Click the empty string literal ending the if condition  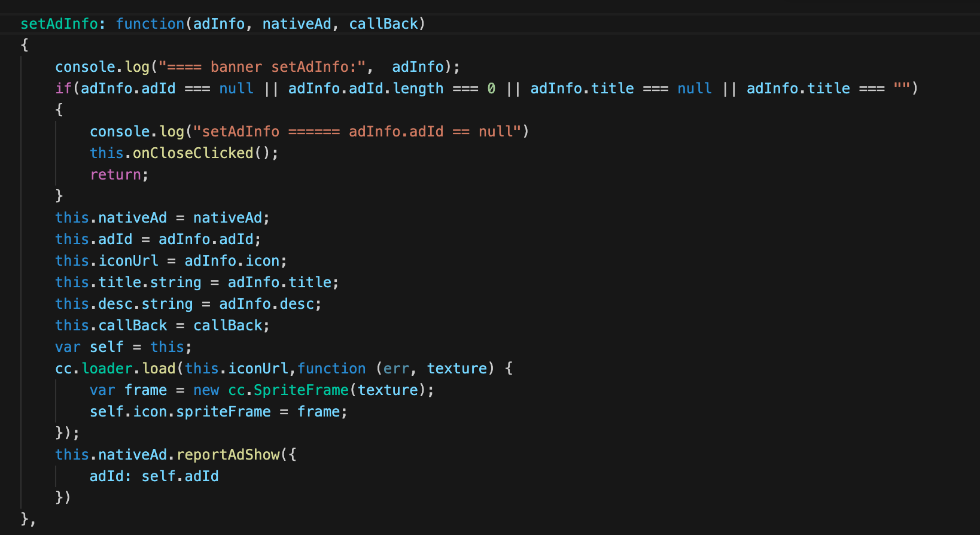point(902,89)
